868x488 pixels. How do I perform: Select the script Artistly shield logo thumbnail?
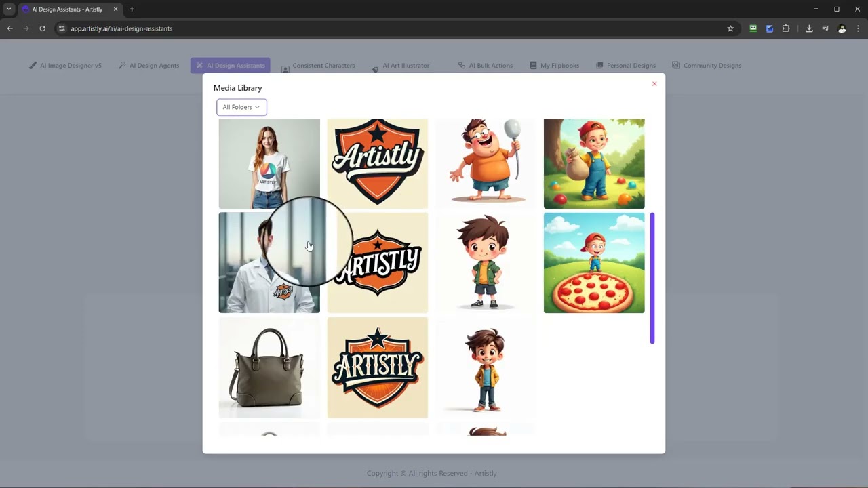(378, 163)
